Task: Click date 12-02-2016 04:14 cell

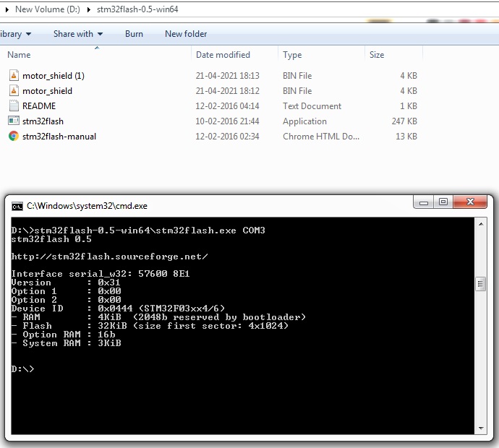Action: tap(228, 106)
